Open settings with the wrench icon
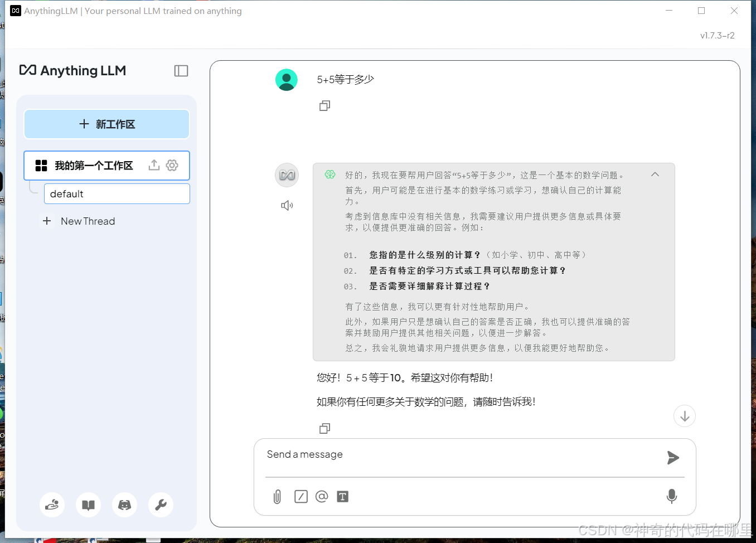The image size is (756, 543). click(161, 505)
